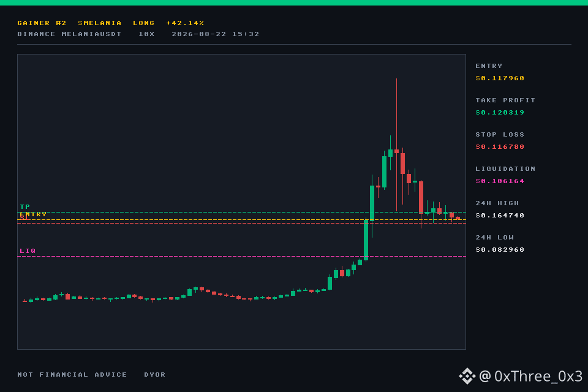This screenshot has height=392, width=588.
Task: Click 24h high value '$0.164740'
Action: (500, 216)
